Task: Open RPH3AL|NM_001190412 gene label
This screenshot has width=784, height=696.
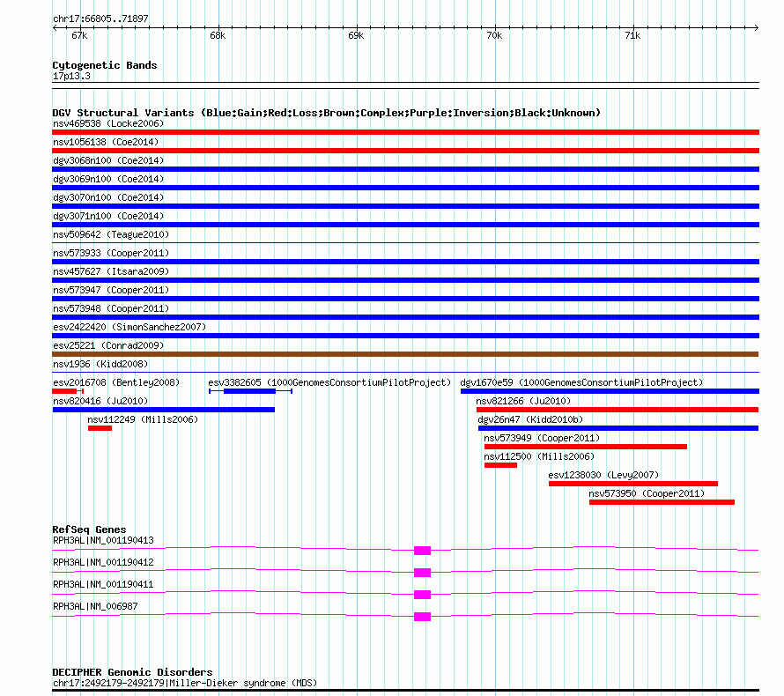Action: click(x=103, y=562)
